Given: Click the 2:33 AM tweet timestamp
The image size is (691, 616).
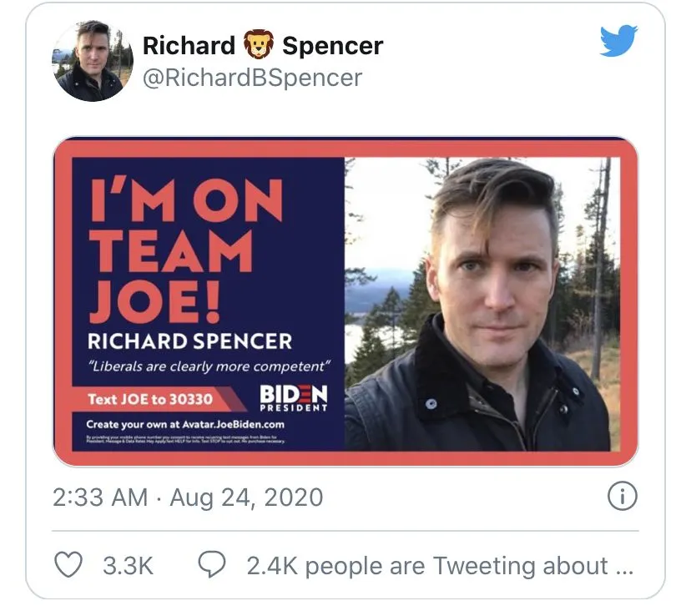Looking at the screenshot, I should point(100,498).
